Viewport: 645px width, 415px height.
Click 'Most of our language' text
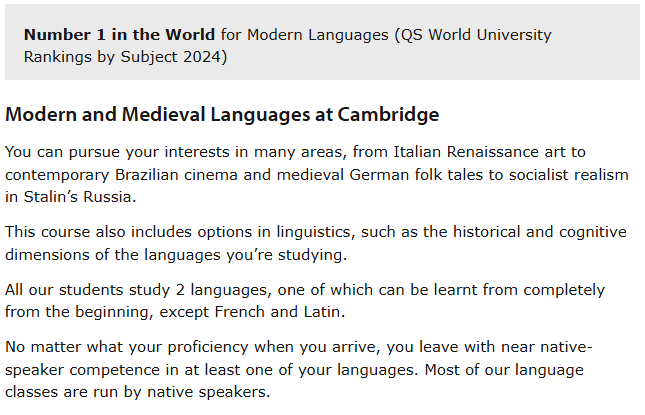click(x=504, y=370)
